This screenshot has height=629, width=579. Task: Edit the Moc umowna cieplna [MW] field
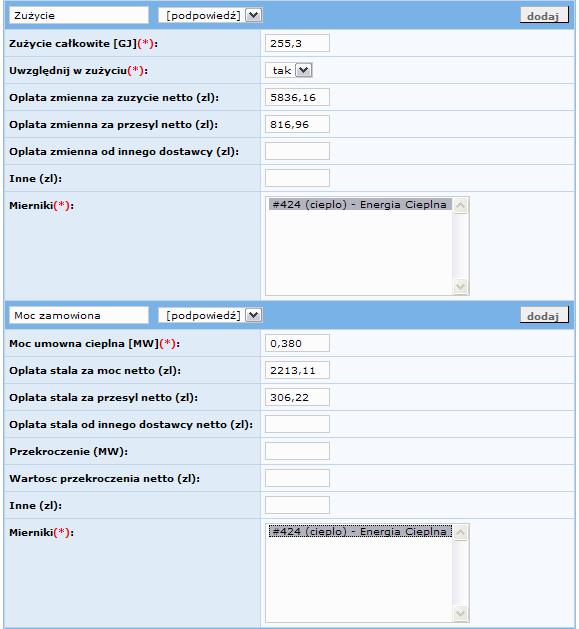point(297,343)
